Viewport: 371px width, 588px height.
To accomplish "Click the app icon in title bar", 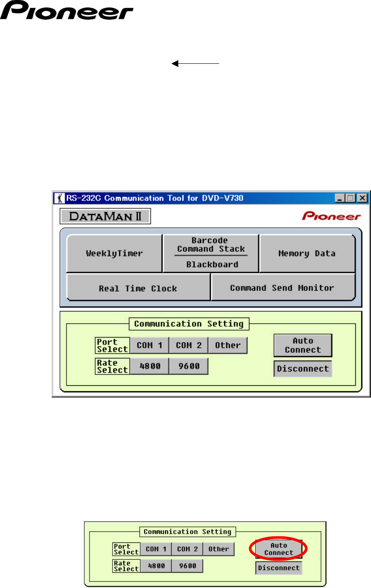I will (60, 198).
